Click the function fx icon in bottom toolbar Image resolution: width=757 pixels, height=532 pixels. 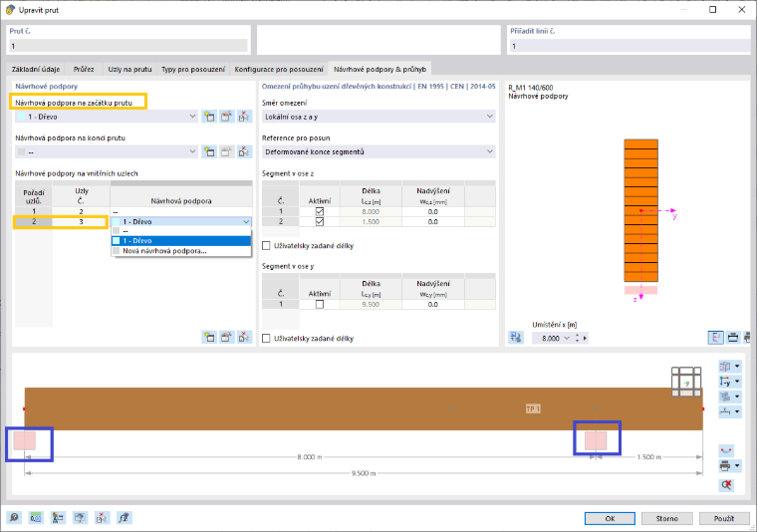(x=125, y=518)
